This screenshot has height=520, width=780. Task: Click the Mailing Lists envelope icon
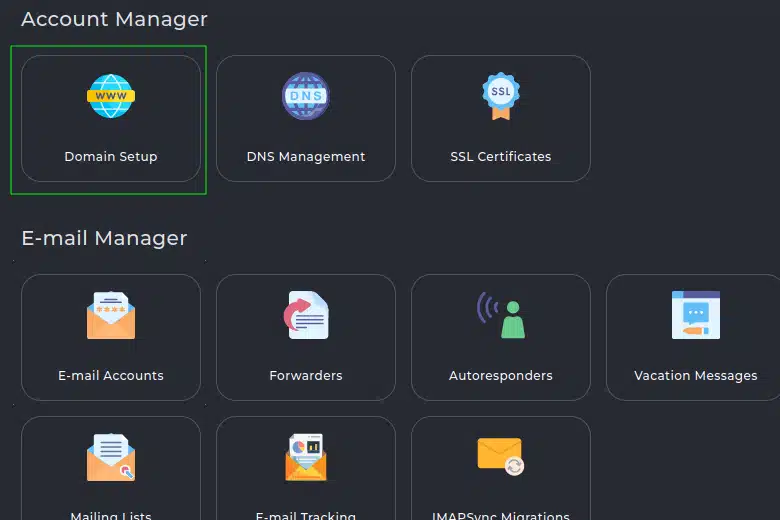tap(111, 458)
